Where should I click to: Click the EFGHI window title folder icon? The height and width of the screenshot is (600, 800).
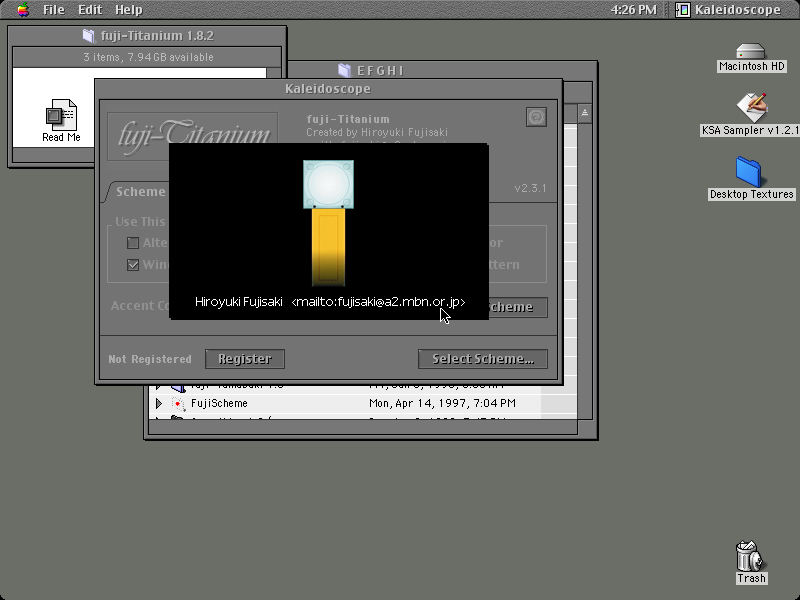tap(344, 70)
